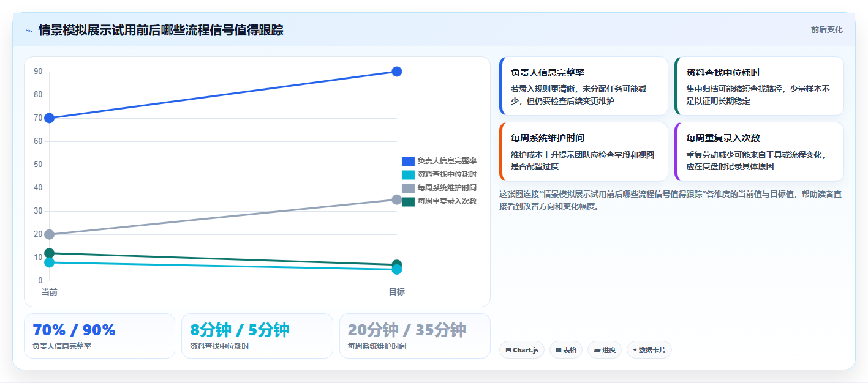Click the cyan 资料查找中位耗时 legend swatch
Image resolution: width=868 pixels, height=383 pixels.
tap(409, 174)
